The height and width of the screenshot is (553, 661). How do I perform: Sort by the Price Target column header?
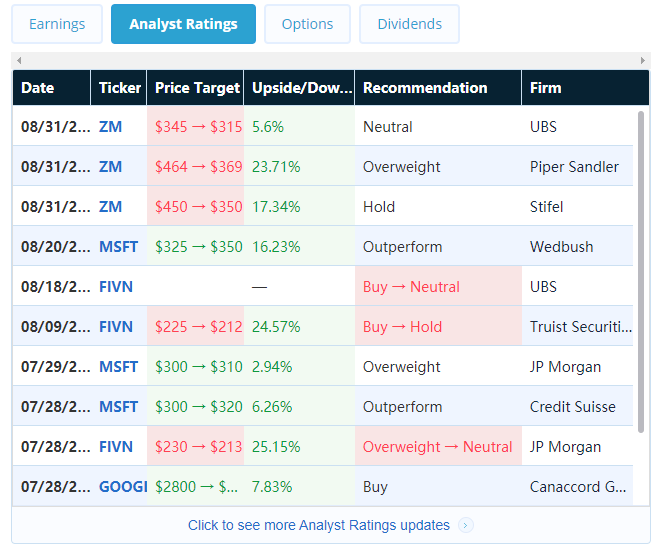pyautogui.click(x=197, y=88)
